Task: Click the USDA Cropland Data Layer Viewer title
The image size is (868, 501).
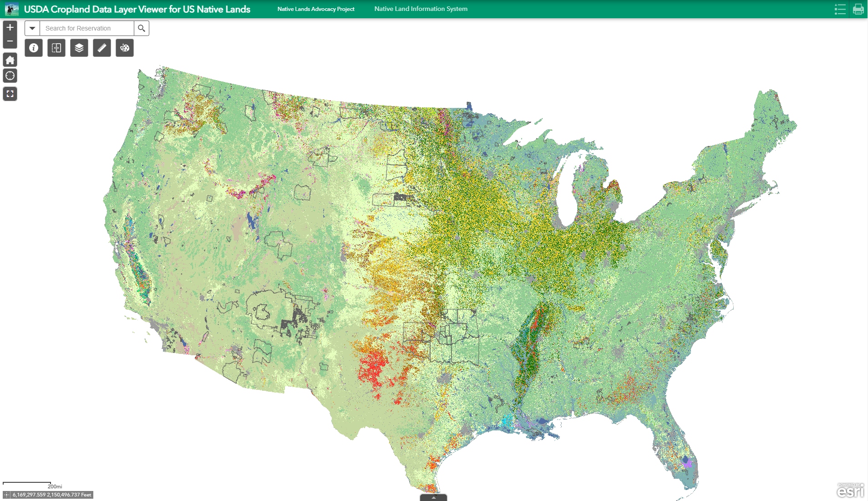Action: [137, 9]
